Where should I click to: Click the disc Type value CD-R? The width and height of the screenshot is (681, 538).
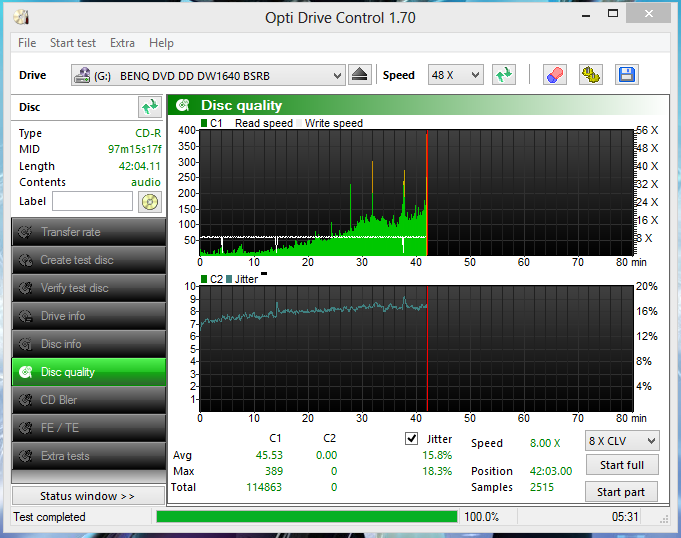tap(148, 133)
